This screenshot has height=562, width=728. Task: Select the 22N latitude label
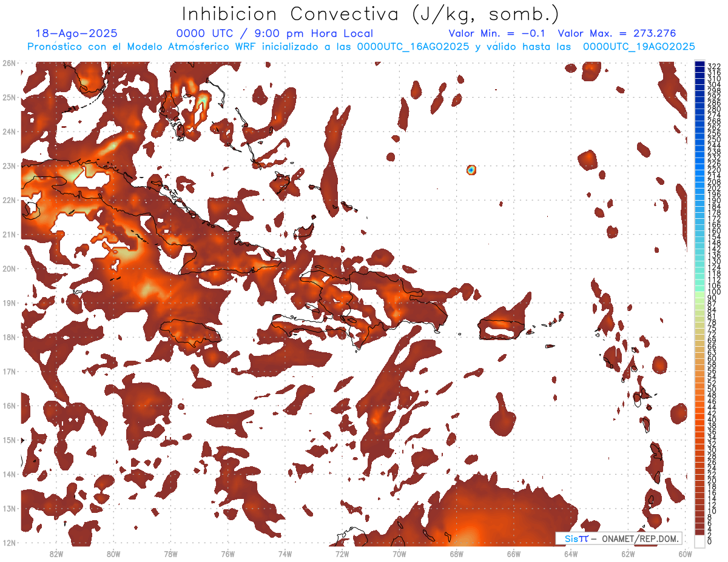(x=9, y=200)
